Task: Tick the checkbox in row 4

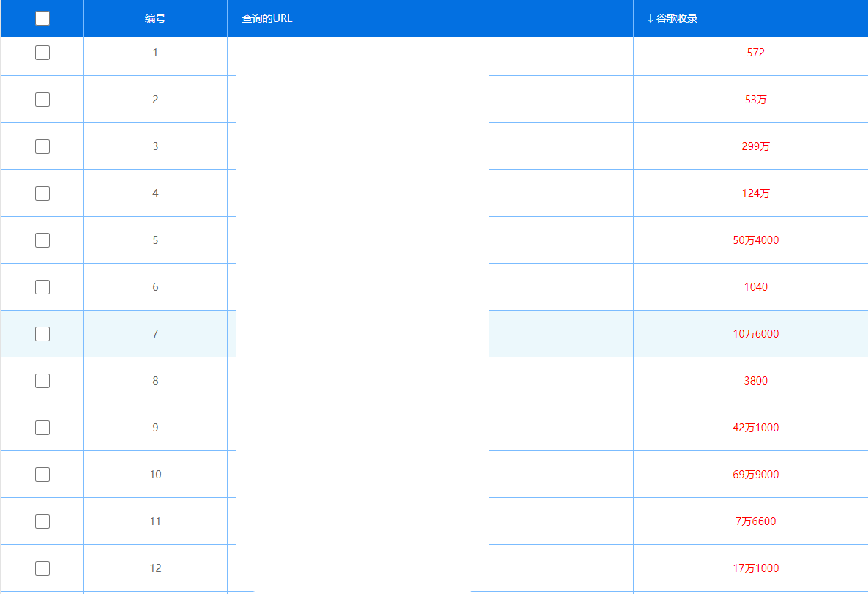Action: [42, 193]
